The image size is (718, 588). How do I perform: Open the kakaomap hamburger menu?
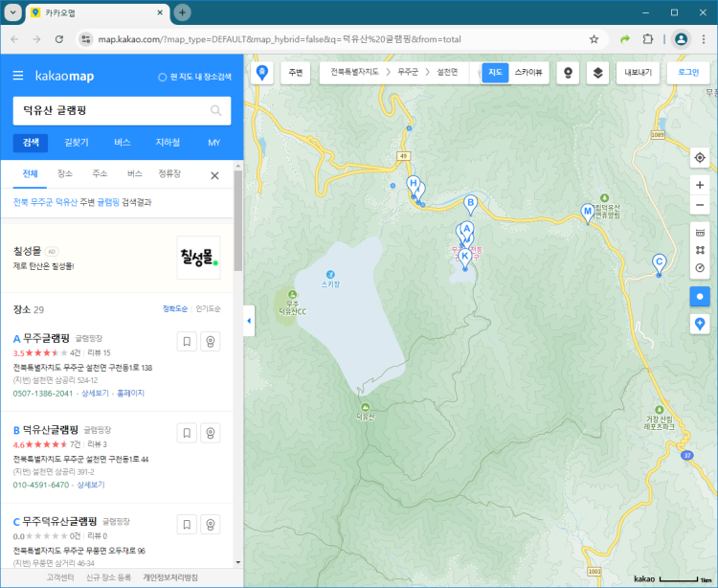(18, 76)
